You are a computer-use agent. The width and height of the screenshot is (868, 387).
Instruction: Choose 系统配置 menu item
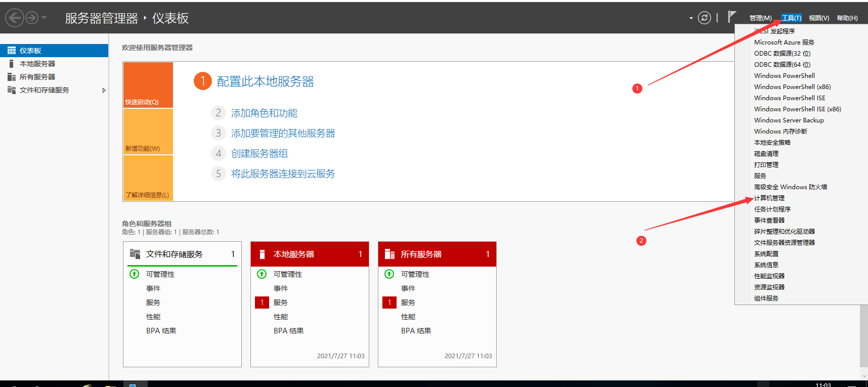(766, 254)
